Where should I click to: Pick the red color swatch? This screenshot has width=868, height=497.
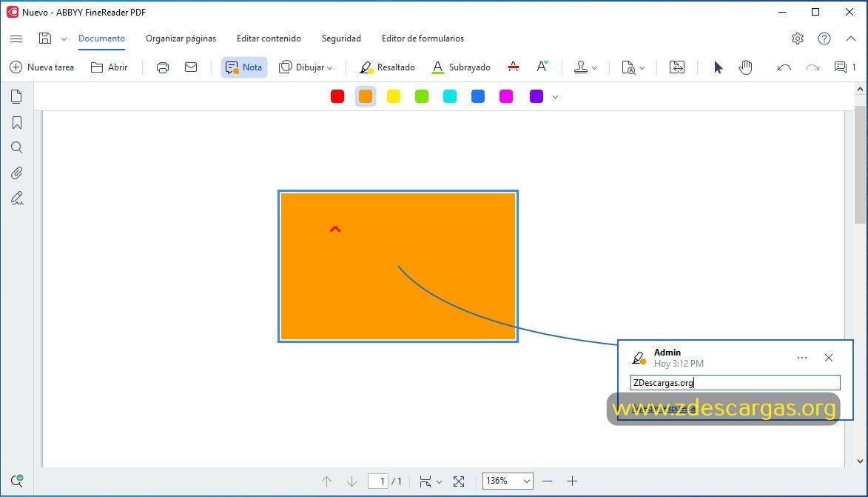click(x=337, y=96)
